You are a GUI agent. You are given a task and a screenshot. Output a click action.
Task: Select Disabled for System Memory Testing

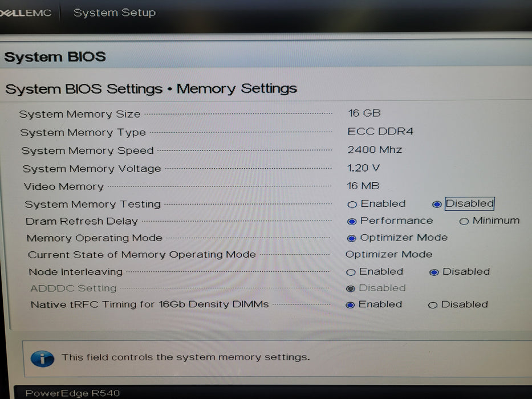[463, 204]
